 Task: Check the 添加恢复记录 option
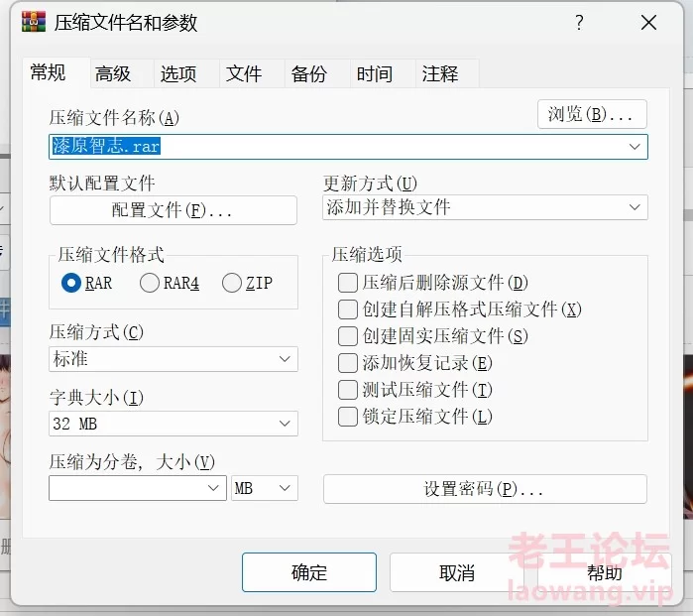348,363
